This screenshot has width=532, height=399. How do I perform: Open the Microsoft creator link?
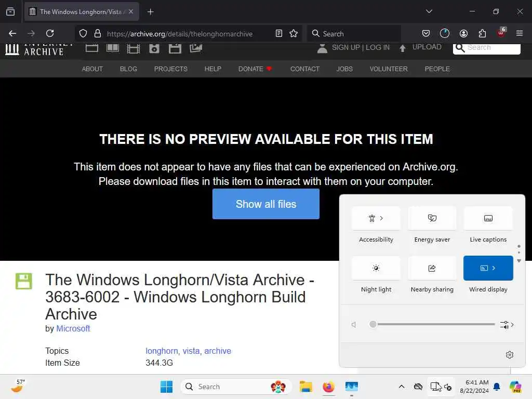[73, 328]
